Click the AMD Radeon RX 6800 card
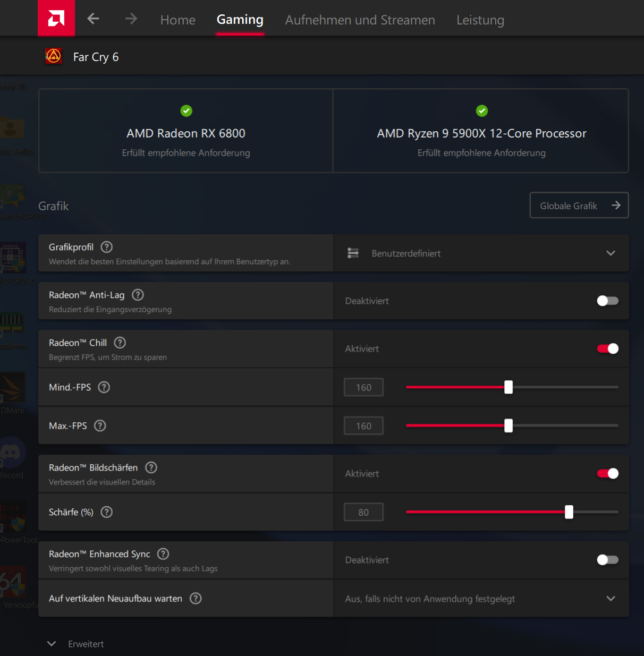The image size is (644, 656). (186, 131)
